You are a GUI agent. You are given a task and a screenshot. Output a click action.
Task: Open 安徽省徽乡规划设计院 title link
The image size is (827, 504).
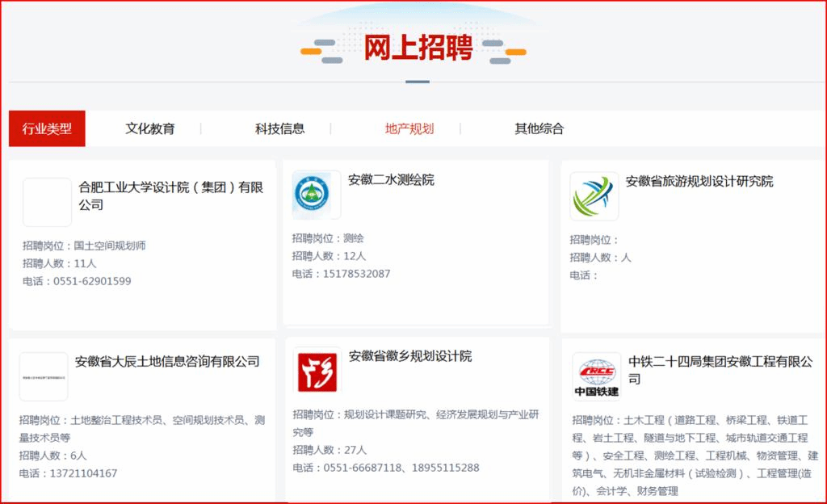410,356
